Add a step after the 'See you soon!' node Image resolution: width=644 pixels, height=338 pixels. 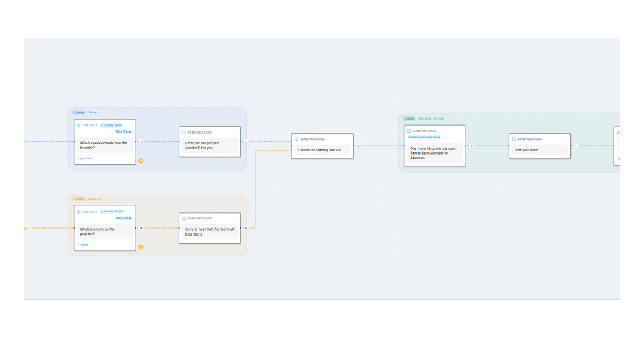click(575, 146)
